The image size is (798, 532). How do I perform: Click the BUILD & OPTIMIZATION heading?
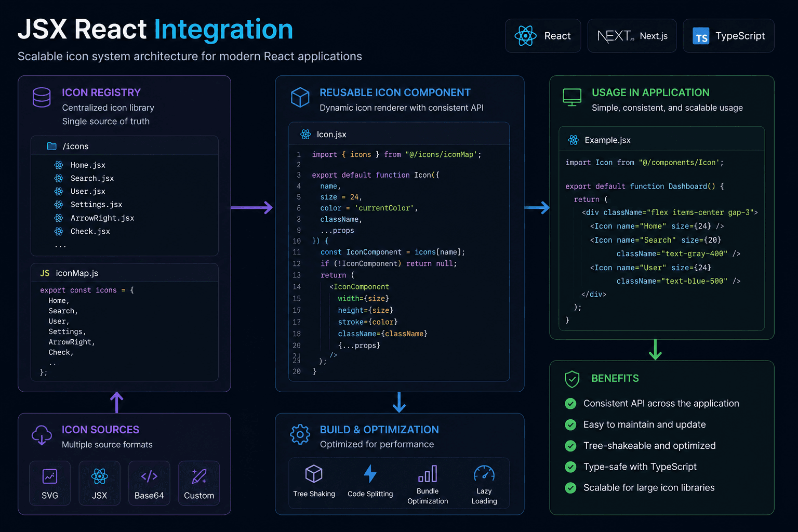379,430
